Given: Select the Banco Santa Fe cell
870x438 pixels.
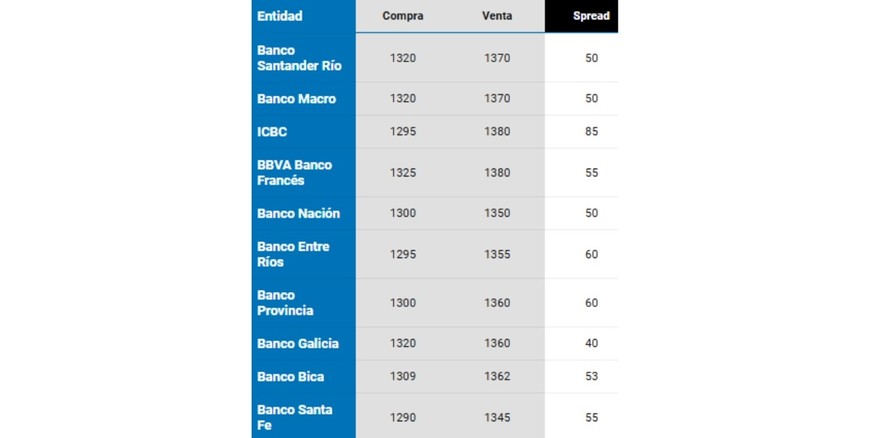Looking at the screenshot, I should (295, 417).
